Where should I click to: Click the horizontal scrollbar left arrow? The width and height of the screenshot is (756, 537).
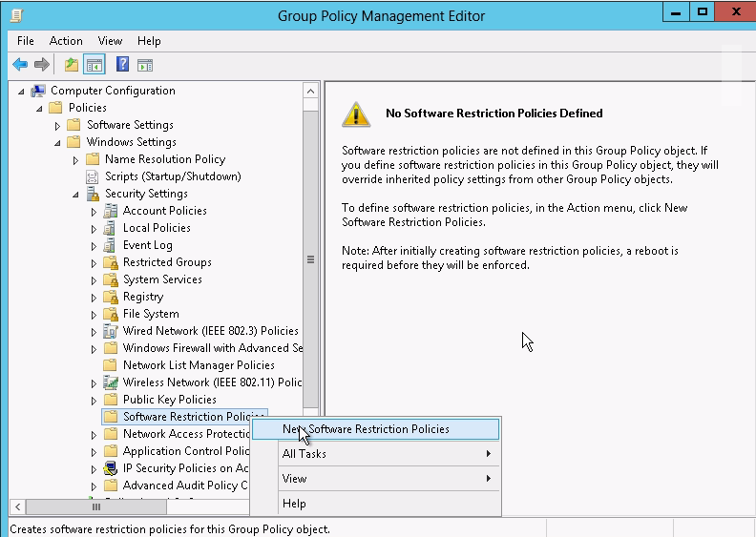click(x=17, y=506)
